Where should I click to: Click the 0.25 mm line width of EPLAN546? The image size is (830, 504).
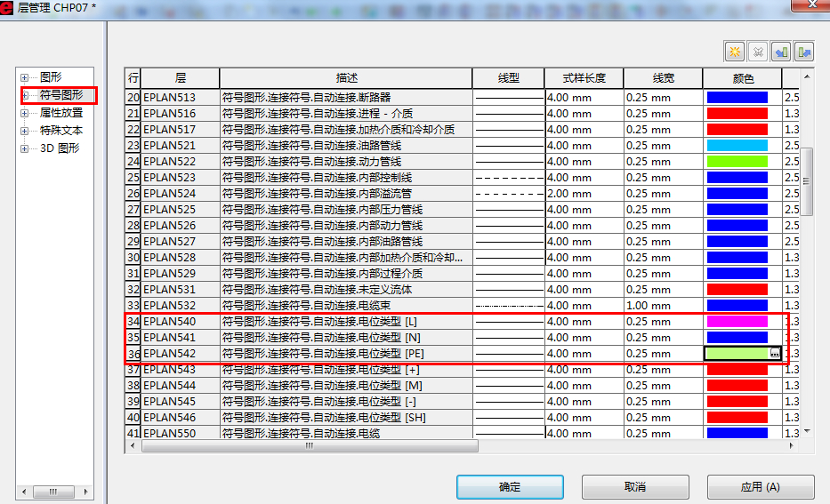(x=664, y=417)
